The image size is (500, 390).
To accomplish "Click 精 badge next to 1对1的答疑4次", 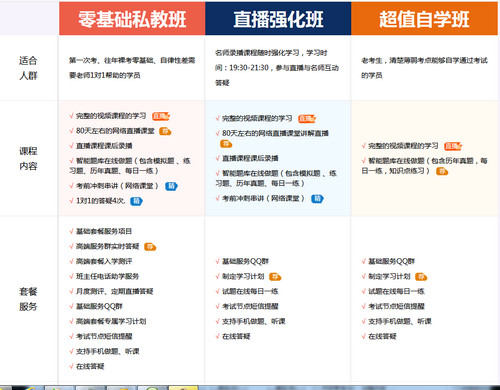I will pyautogui.click(x=136, y=201).
